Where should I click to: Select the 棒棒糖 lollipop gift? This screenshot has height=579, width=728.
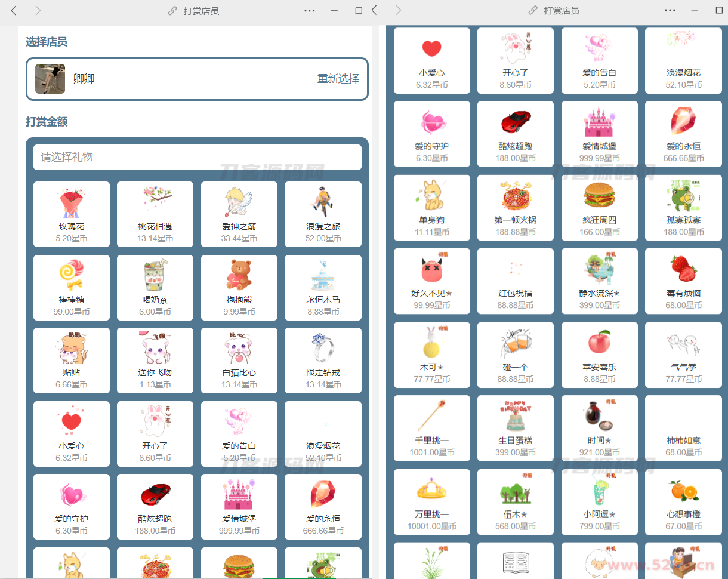pos(71,287)
